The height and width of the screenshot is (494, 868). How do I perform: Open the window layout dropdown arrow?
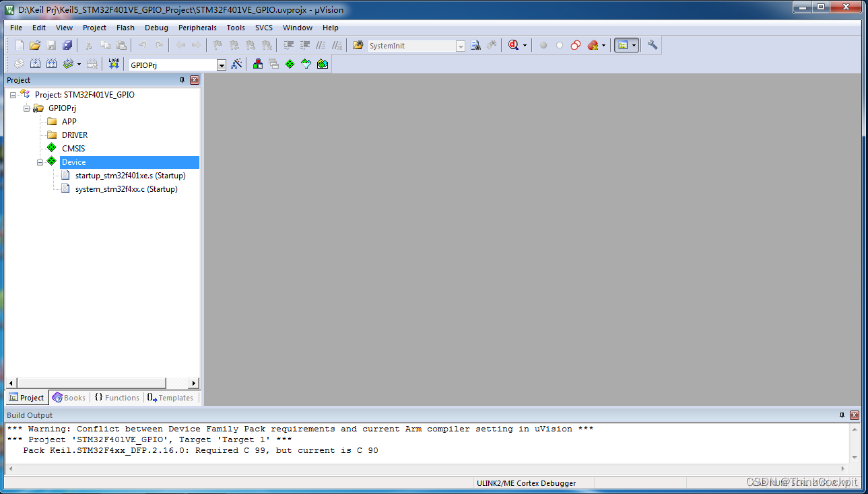[634, 46]
